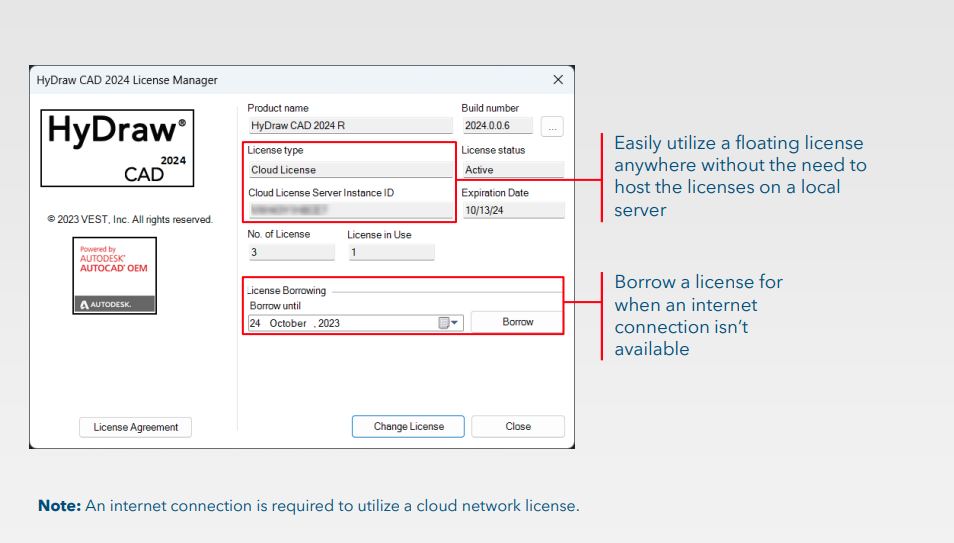Click the dialog title HyDraw CAD 2024 License Manager
Viewport: 954px width, 543px height.
(x=127, y=80)
